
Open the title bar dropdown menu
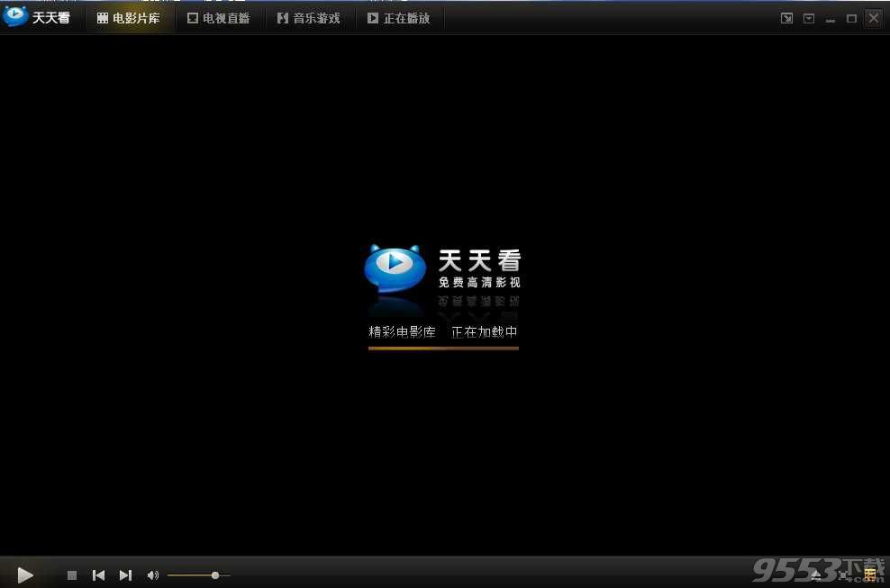click(x=809, y=18)
